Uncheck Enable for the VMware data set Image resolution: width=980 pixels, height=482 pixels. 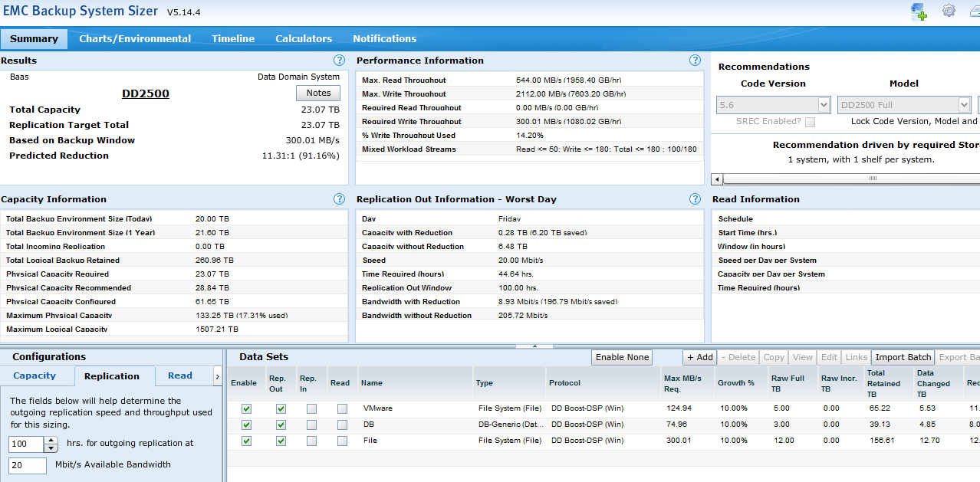click(246, 408)
